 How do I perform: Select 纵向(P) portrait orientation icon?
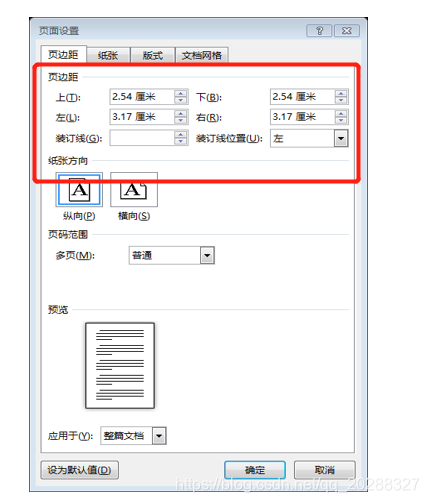pyautogui.click(x=79, y=189)
